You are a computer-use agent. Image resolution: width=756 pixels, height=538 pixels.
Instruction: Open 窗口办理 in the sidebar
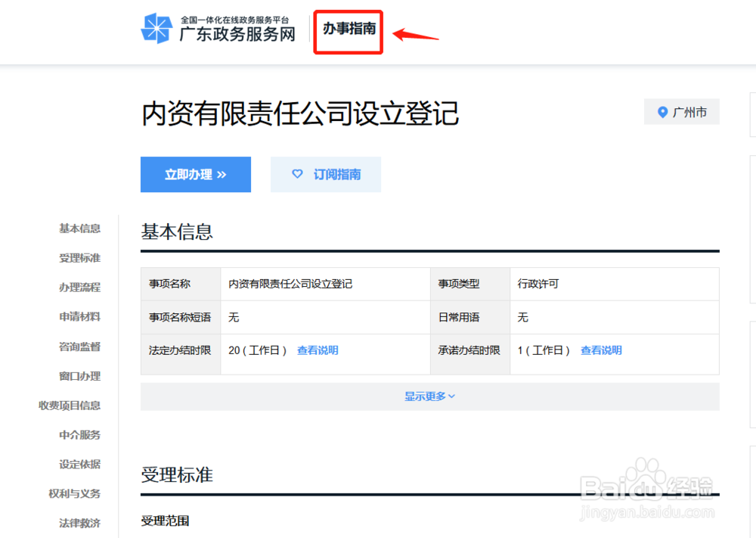tap(79, 376)
